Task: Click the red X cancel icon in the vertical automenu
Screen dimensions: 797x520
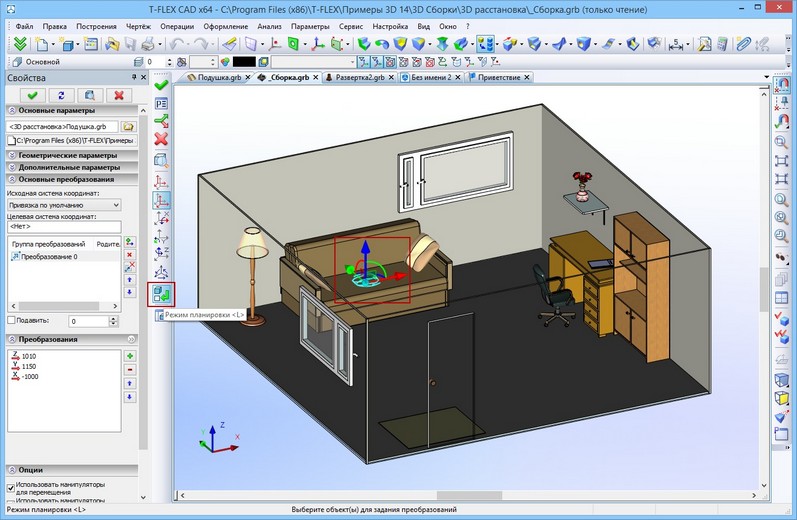Action: click(x=161, y=139)
